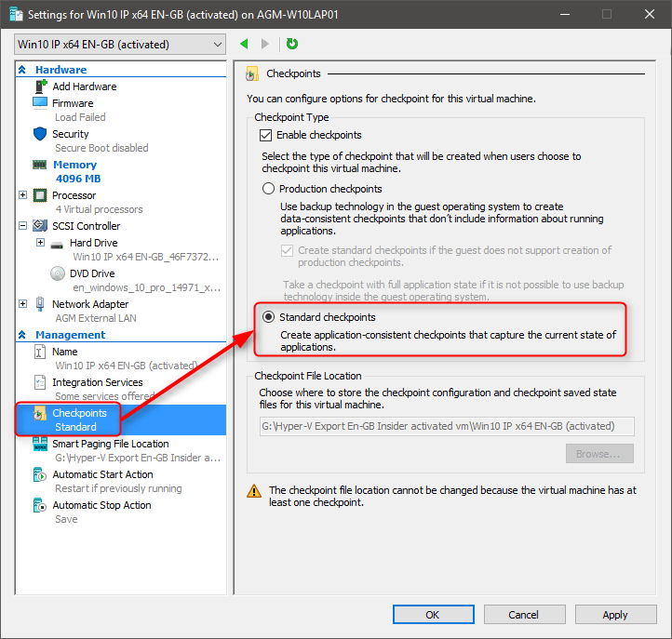
Task: Click the Integration Services icon
Action: coord(40,382)
